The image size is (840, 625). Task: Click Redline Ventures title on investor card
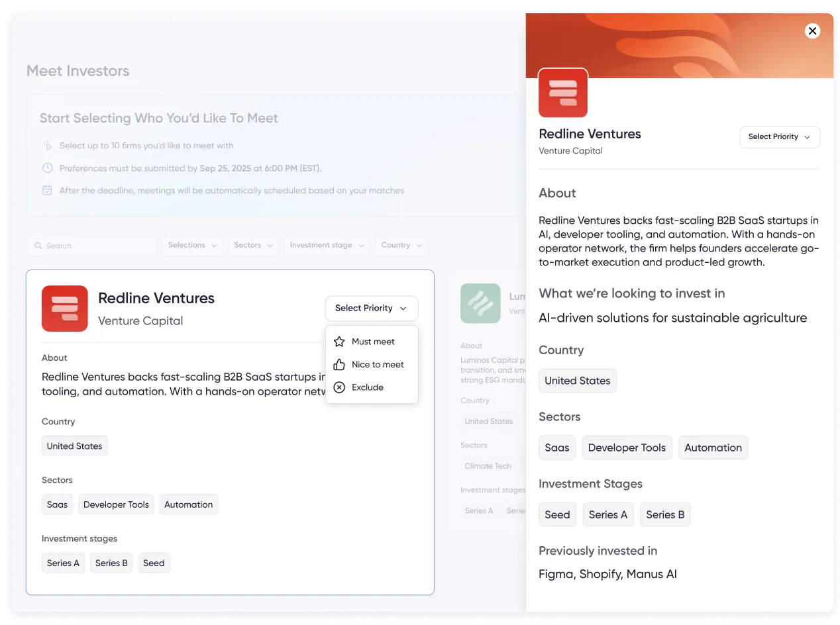[x=156, y=299]
